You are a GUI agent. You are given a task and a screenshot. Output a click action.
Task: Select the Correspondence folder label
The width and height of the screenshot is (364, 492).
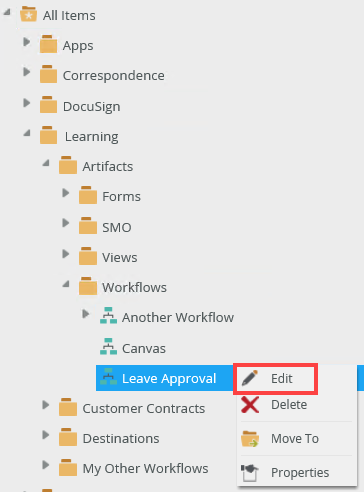pos(113,76)
